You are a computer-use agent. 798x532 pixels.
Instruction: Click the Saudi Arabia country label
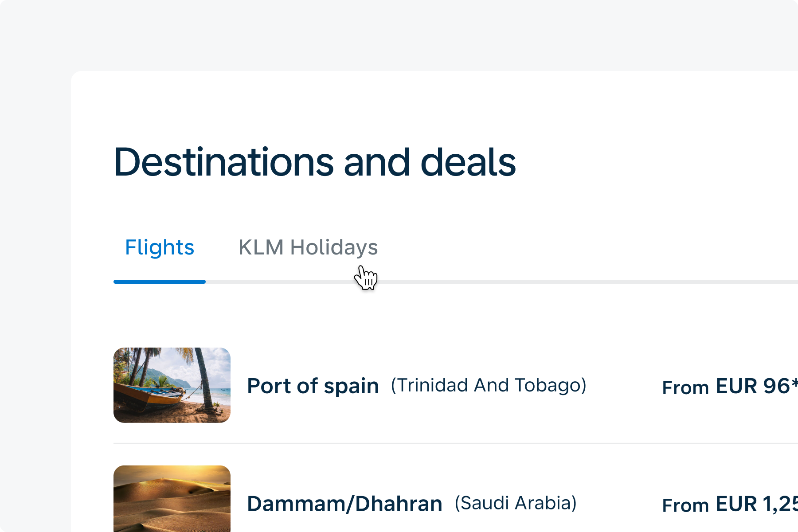(x=516, y=503)
